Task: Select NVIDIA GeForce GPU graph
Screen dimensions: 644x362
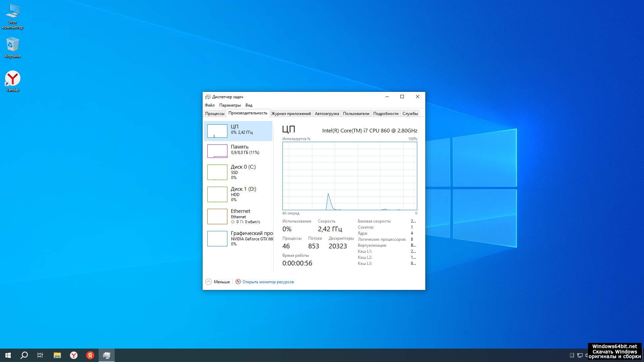Action: click(238, 238)
